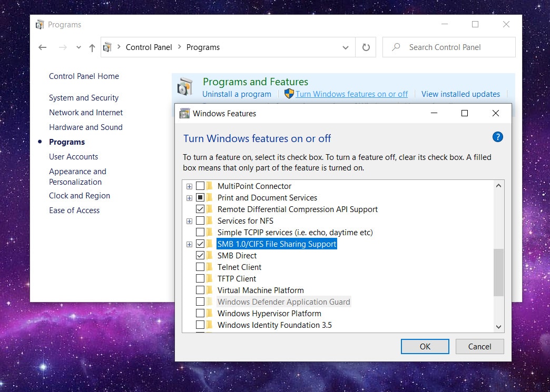Click the Windows Features title icon

184,114
